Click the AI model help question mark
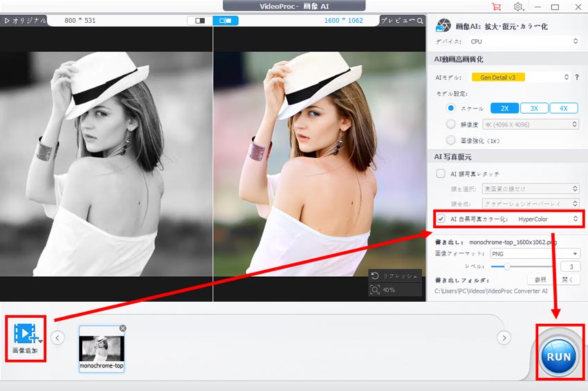This screenshot has height=391, width=588. (576, 77)
